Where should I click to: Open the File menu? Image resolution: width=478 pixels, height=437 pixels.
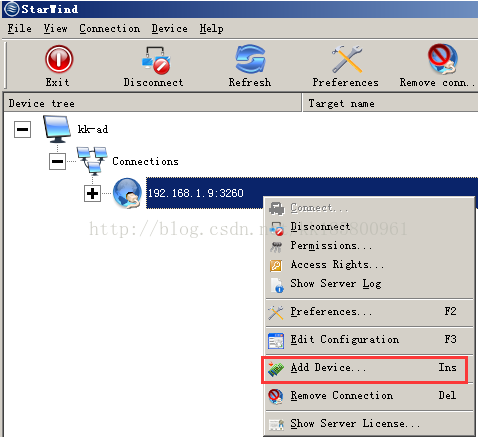[x=20, y=29]
